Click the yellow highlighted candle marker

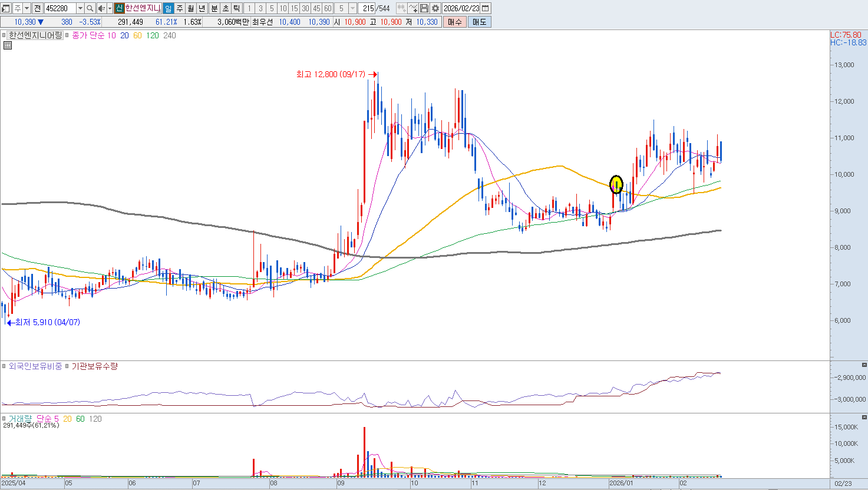(616, 185)
